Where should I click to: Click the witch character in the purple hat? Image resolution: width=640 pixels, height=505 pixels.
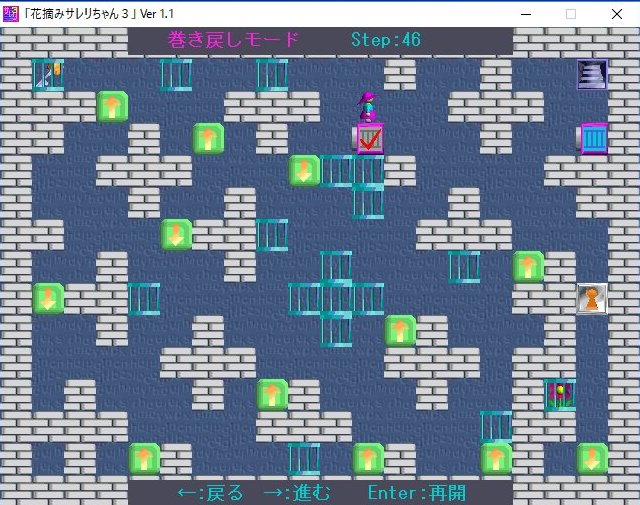(x=368, y=105)
